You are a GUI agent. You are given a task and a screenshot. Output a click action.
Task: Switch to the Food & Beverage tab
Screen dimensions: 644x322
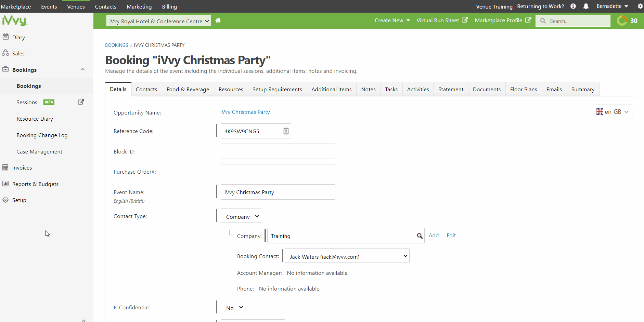click(188, 89)
